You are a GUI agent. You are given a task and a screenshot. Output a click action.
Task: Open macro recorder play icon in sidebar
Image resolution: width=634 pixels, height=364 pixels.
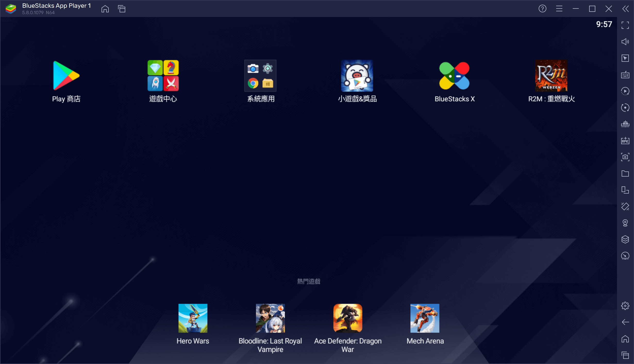pos(625,91)
